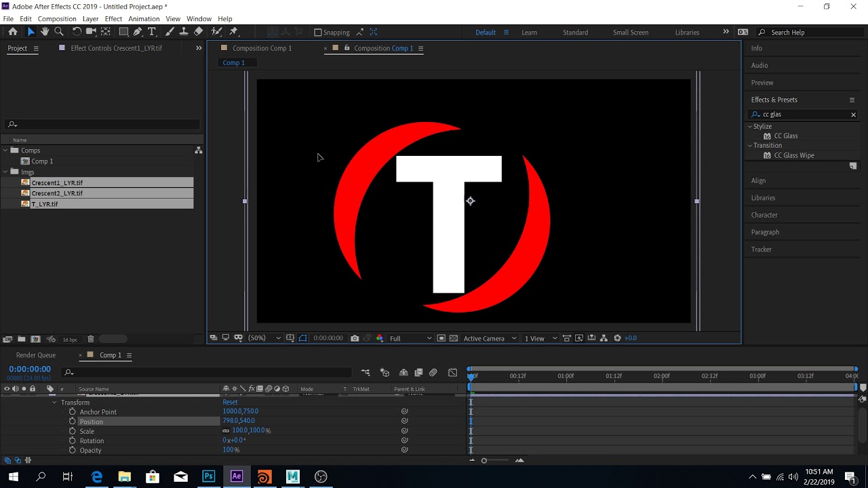Viewport: 868px width, 488px height.
Task: Switch to the Render Queue tab
Action: pos(36,355)
